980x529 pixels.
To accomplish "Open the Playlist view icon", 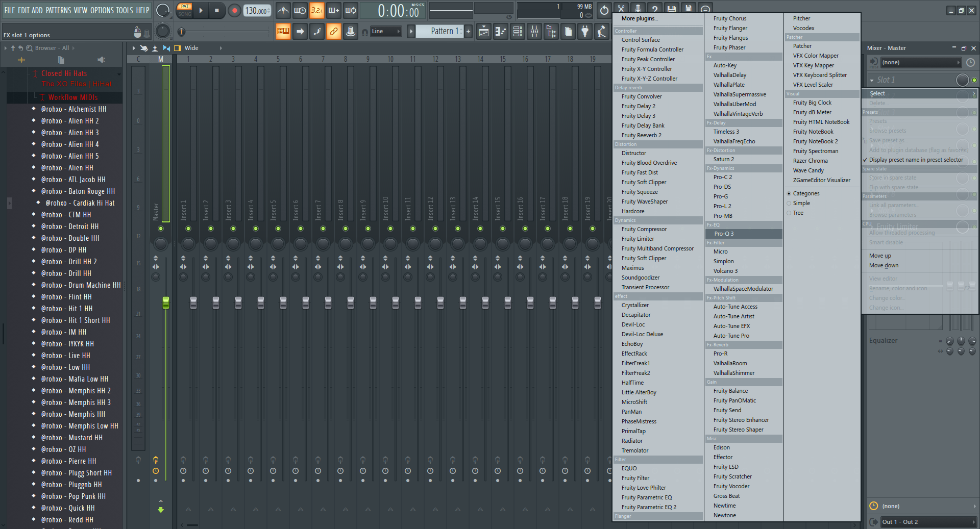I will (x=484, y=32).
